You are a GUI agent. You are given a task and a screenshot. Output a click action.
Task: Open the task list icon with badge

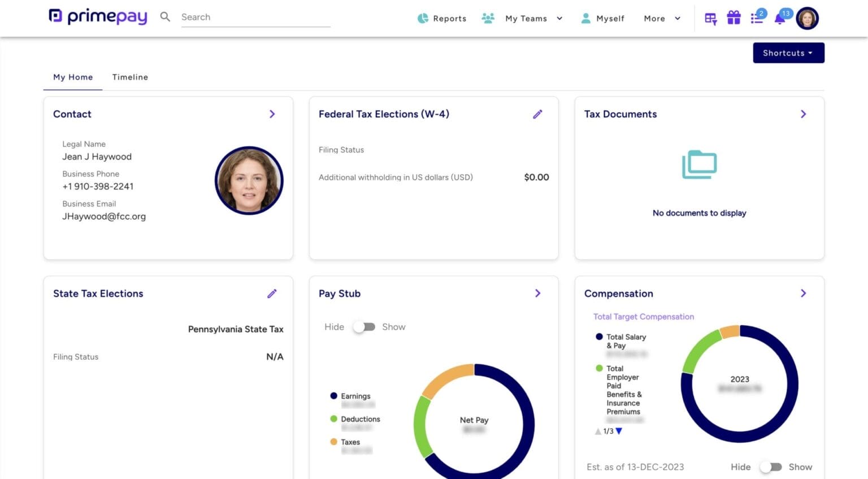757,19
